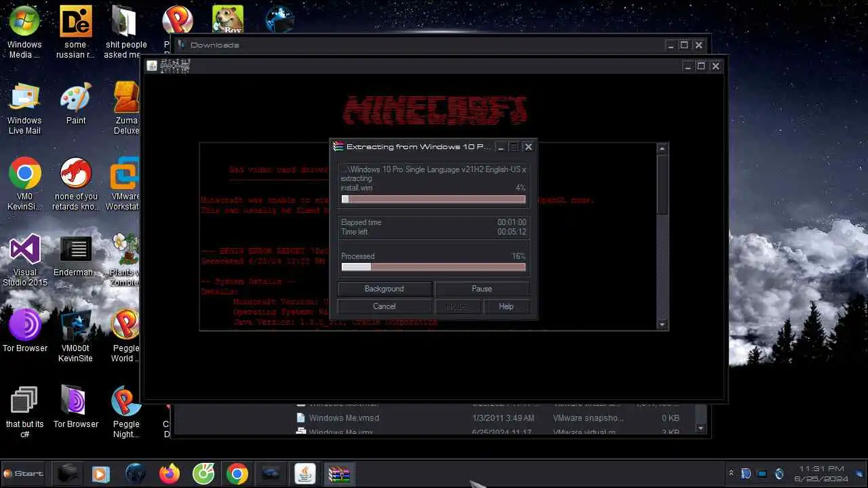Select Peggle Night desktop icon
868x488 pixels.
click(126, 412)
